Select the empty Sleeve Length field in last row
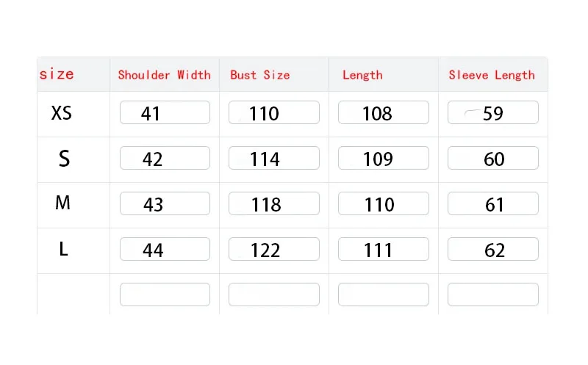Image resolution: width=588 pixels, height=365 pixels. click(x=493, y=294)
